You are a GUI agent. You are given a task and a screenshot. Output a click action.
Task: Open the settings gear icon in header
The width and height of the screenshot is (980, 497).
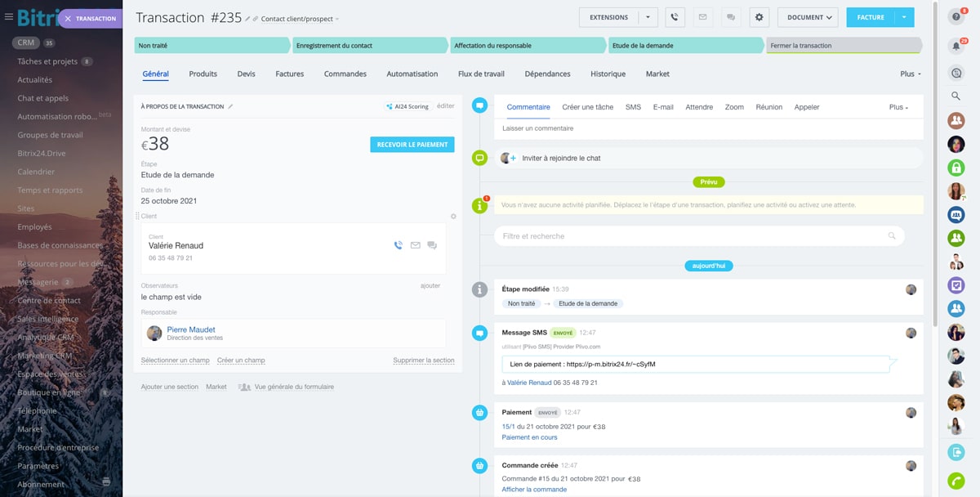[759, 17]
